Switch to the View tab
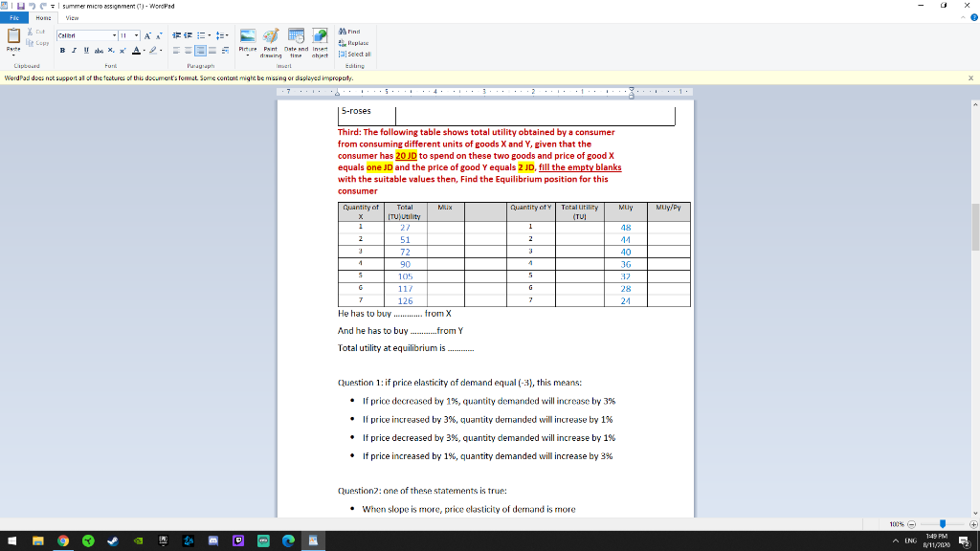The width and height of the screenshot is (980, 551). pyautogui.click(x=72, y=17)
